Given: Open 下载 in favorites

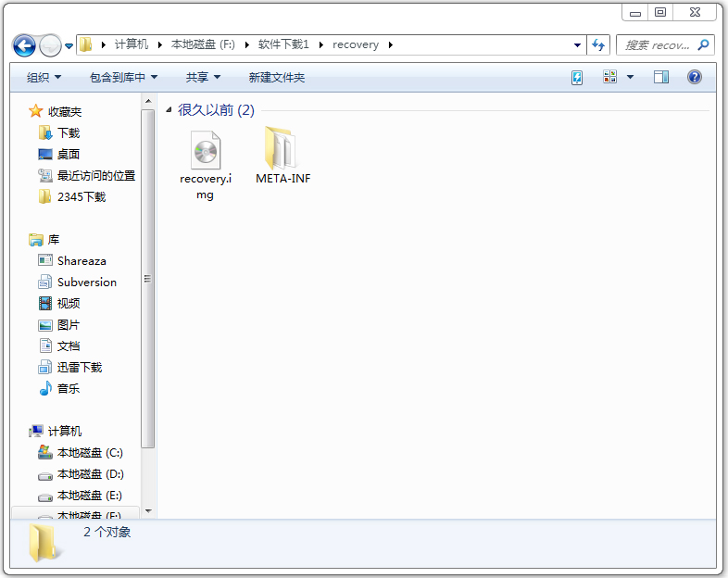Looking at the screenshot, I should pos(69,132).
